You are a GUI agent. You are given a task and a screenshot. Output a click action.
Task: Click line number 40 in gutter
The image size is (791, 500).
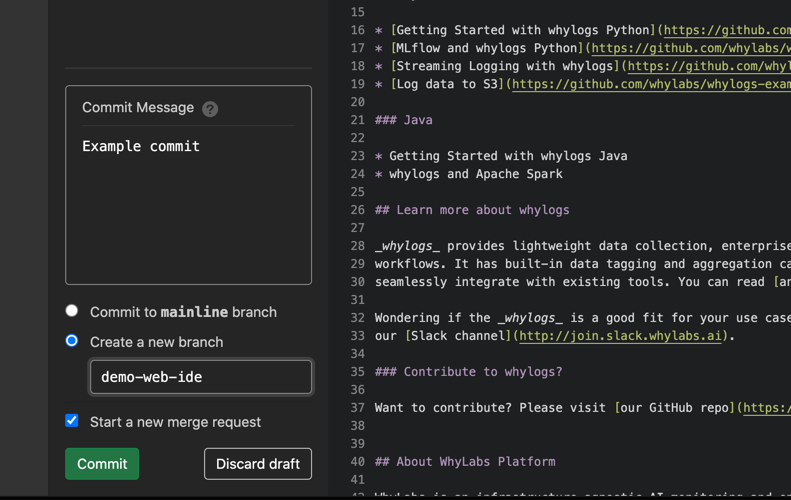click(358, 462)
